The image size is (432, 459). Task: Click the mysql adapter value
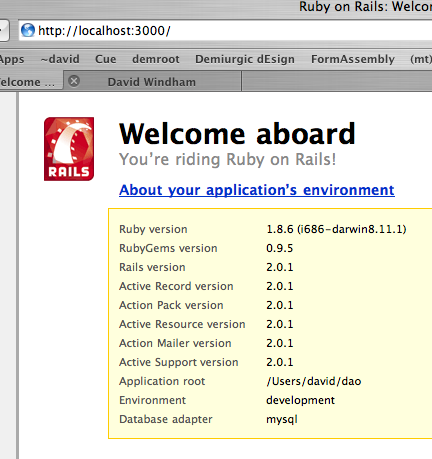(x=282, y=420)
